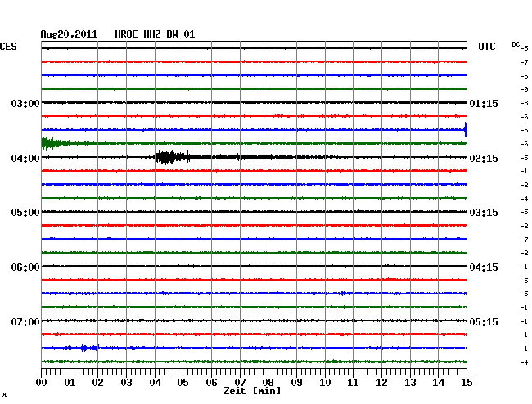Select the 03:00 local time label
Image resolution: width=532 pixels, height=404 pixels.
(x=25, y=103)
